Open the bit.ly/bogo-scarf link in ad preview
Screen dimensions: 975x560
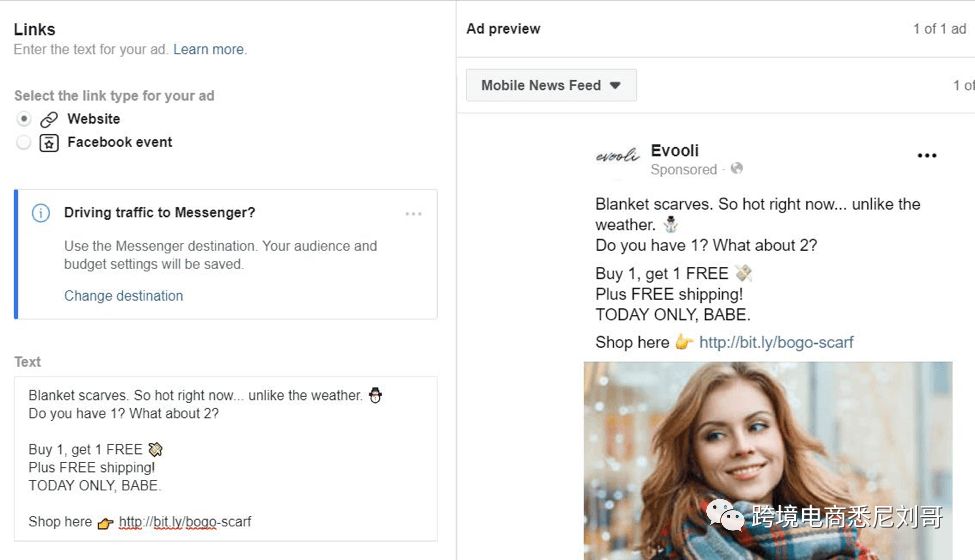[x=776, y=342]
